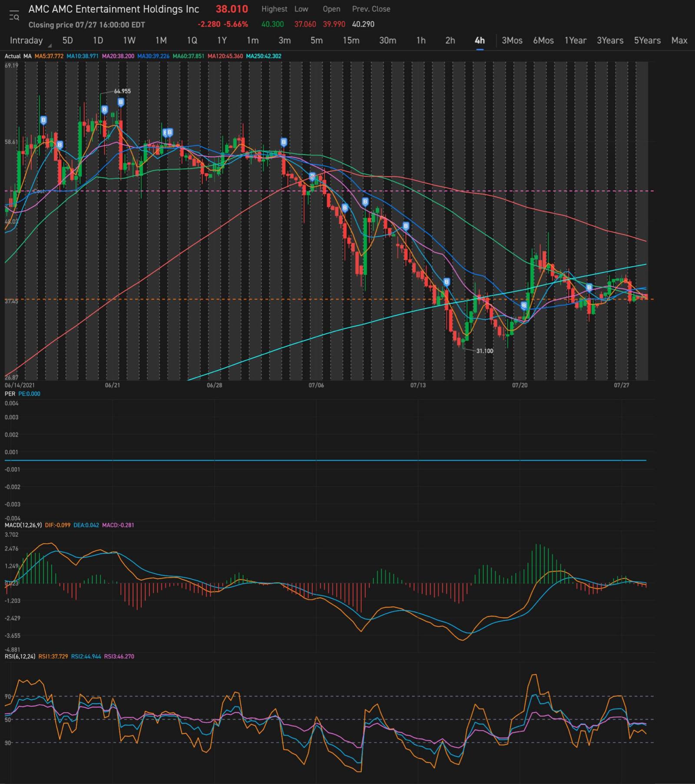
Task: Select the 1W timeframe tab
Action: pos(129,40)
